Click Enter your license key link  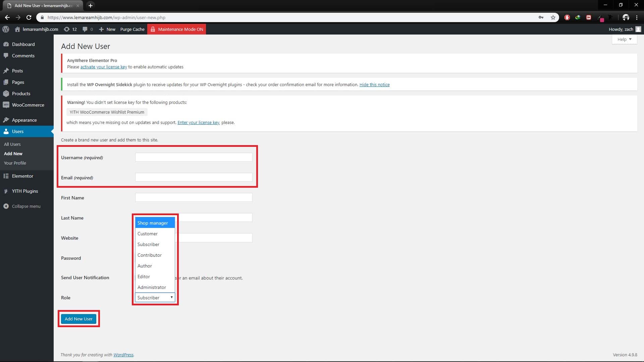pos(198,122)
